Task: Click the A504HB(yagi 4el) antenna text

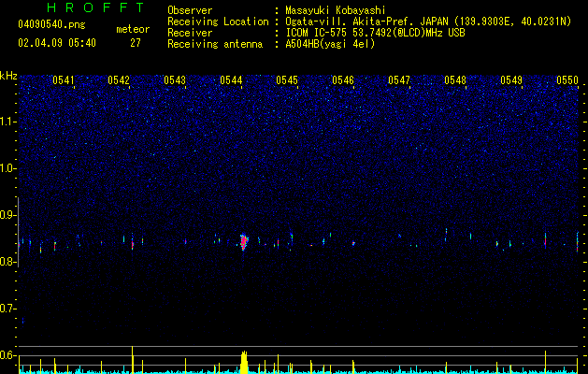Action: (330, 44)
